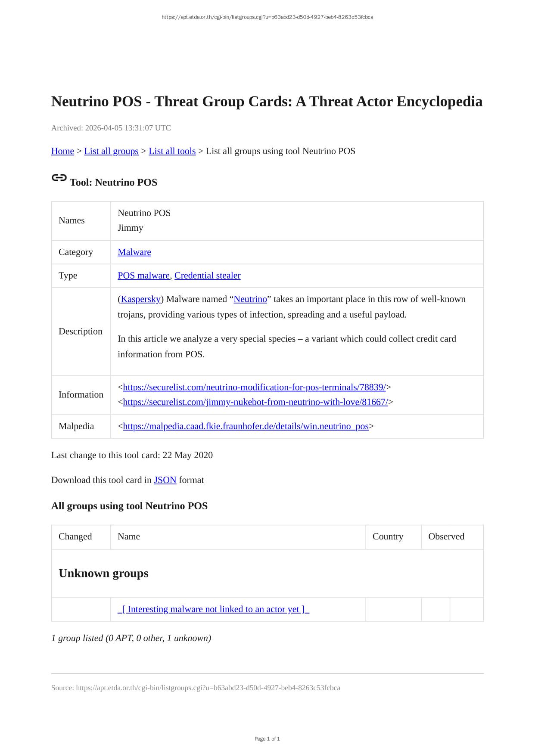Open the Credential stealer type link
The width and height of the screenshot is (535, 756).
click(x=207, y=276)
